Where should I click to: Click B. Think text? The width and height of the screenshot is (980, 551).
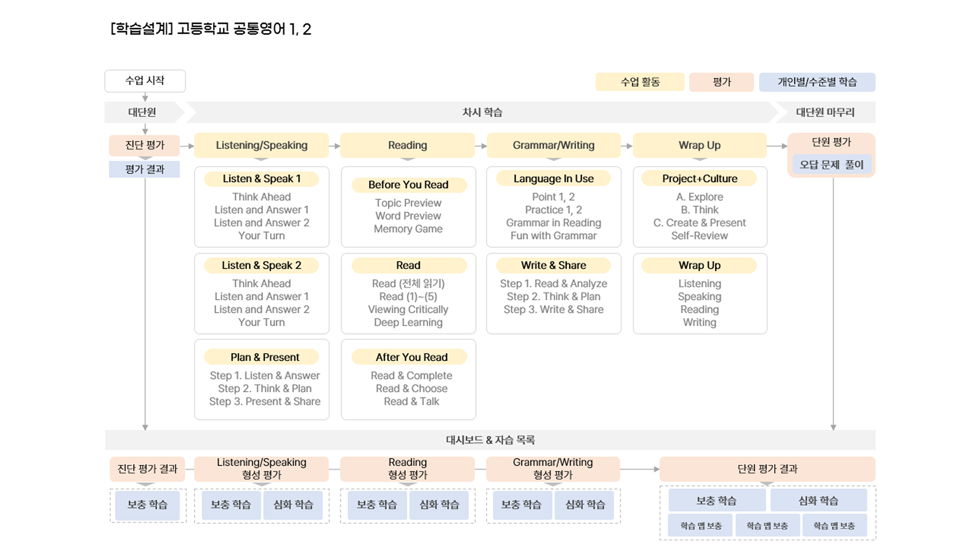(x=699, y=210)
